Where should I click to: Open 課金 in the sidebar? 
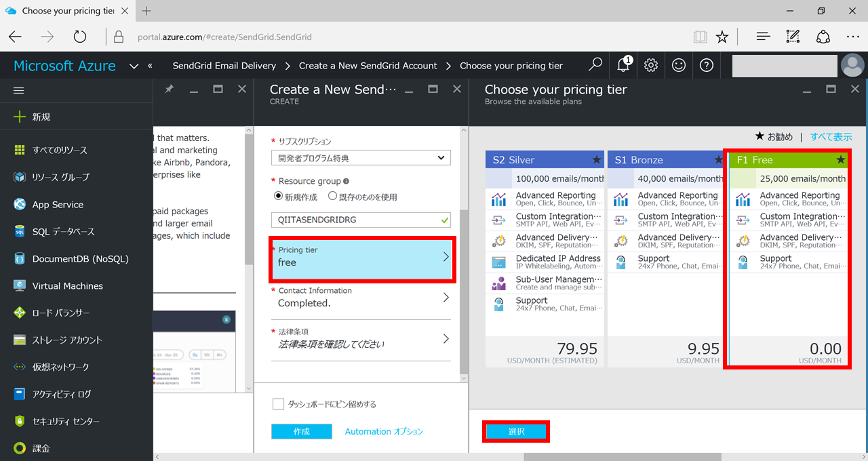(77, 448)
